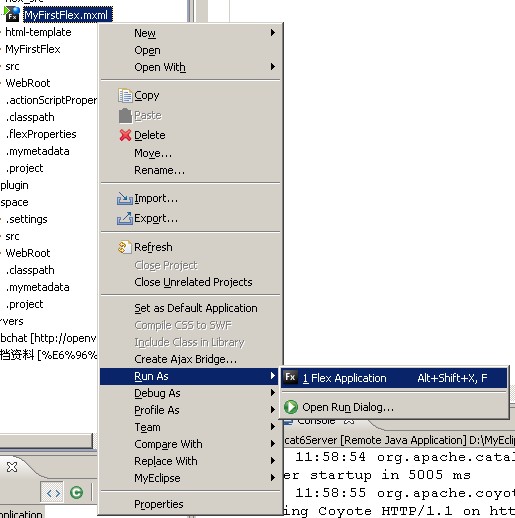Select the html-template folder
The image size is (515, 518).
click(x=38, y=32)
